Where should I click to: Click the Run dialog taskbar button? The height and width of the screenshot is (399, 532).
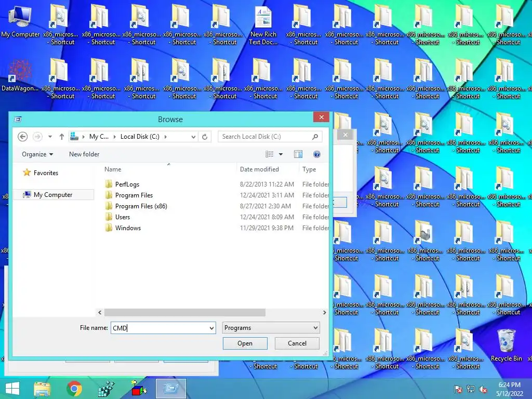point(171,389)
